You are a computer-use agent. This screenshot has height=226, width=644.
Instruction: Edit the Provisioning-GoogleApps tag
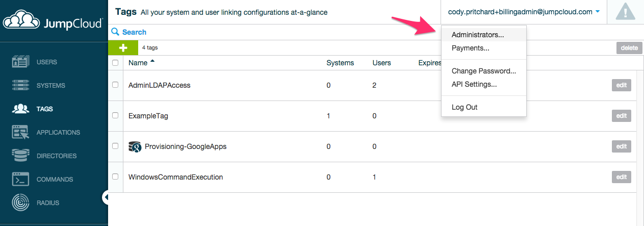tap(622, 146)
